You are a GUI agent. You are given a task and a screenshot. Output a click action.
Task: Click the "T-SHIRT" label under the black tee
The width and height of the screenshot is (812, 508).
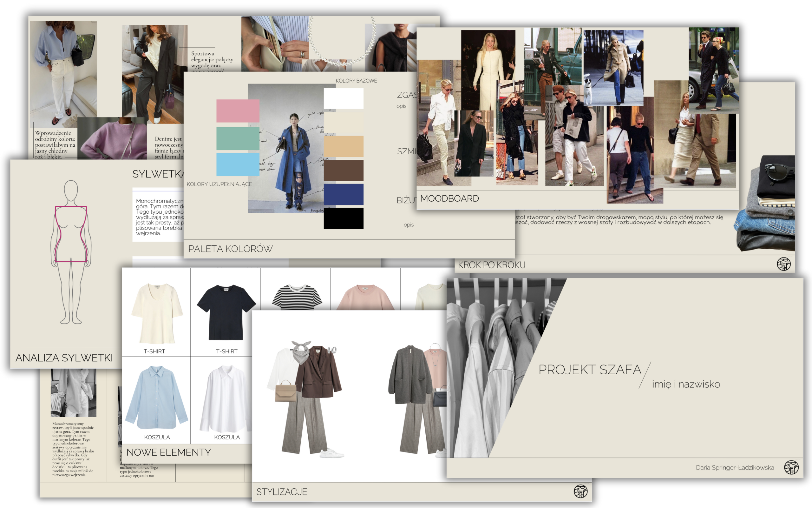coord(226,351)
